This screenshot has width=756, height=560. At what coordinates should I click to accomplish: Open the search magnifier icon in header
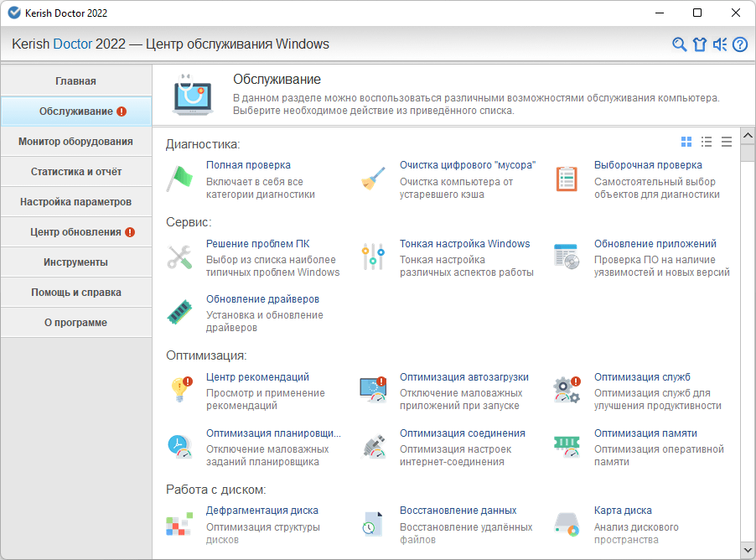[680, 44]
